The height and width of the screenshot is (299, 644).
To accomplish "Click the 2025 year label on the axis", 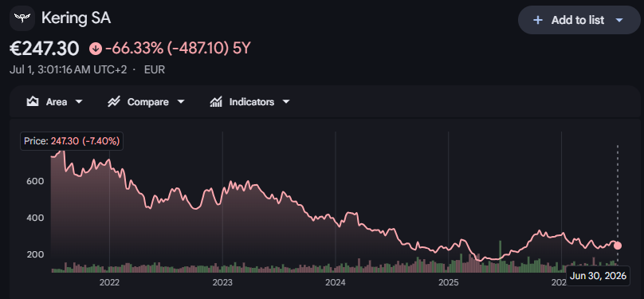I will click(448, 282).
